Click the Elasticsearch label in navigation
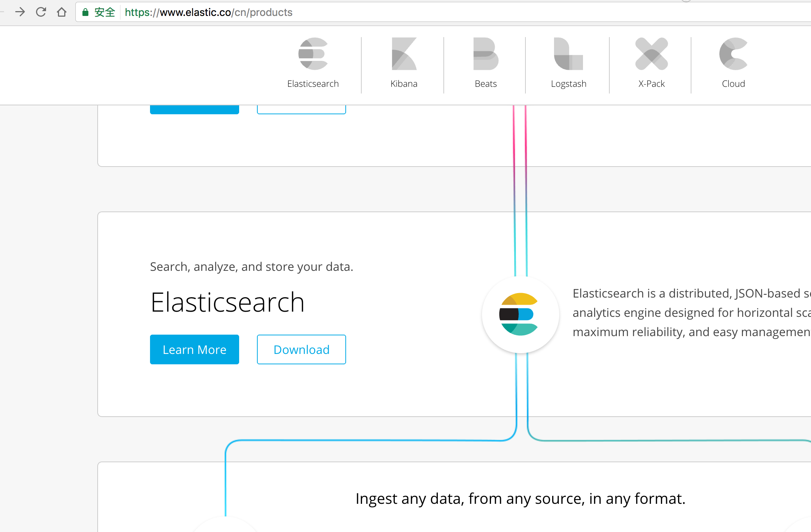Screen dimensions: 811x532 [313, 84]
